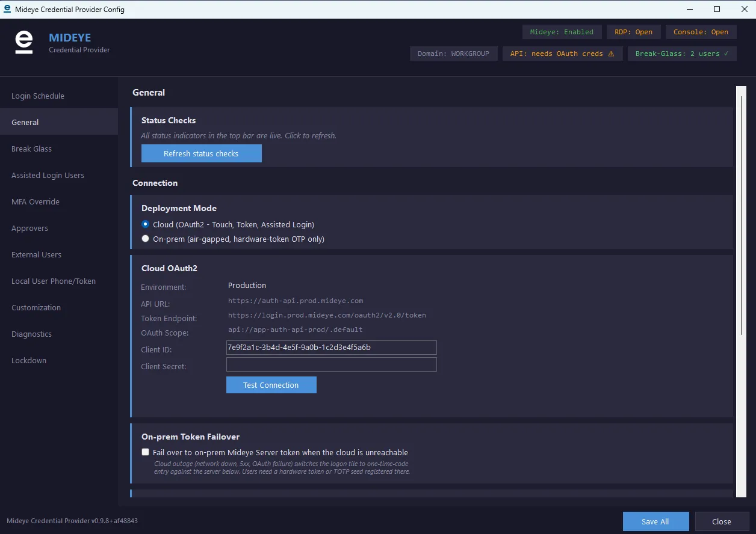Select General in the sidebar

pyautogui.click(x=59, y=122)
